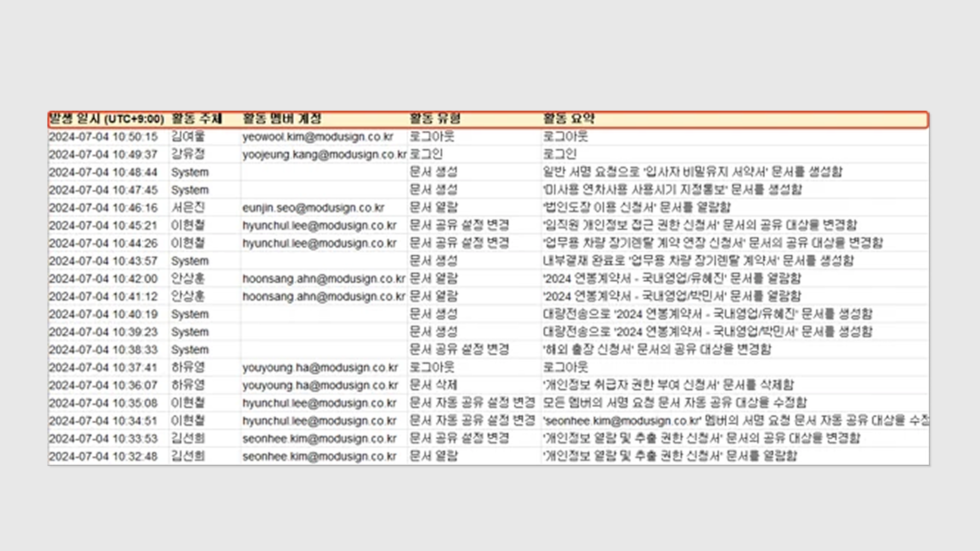Select the 하유영 cell in the 문서 삭제 row

188,385
